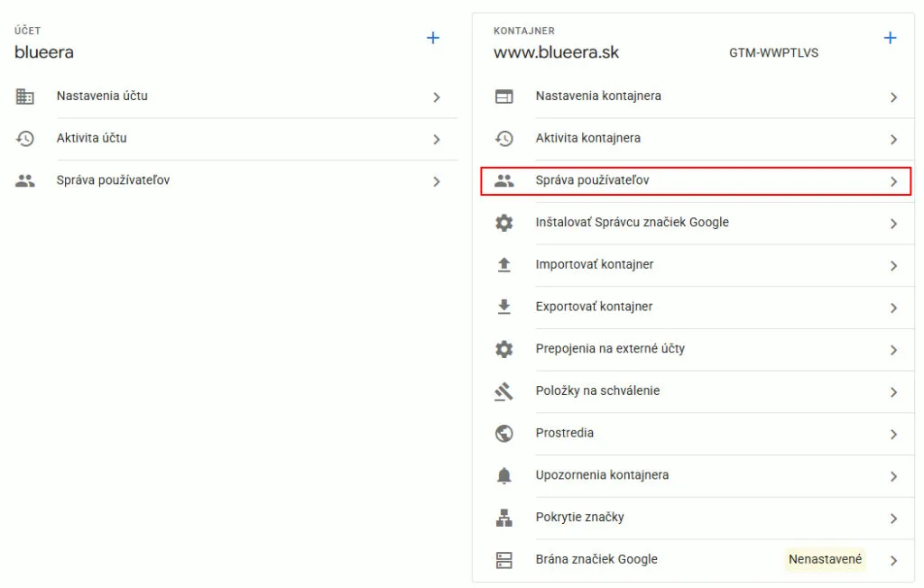The image size is (924, 588).
Task: Open Aktivita kontajnera entry
Action: (587, 138)
